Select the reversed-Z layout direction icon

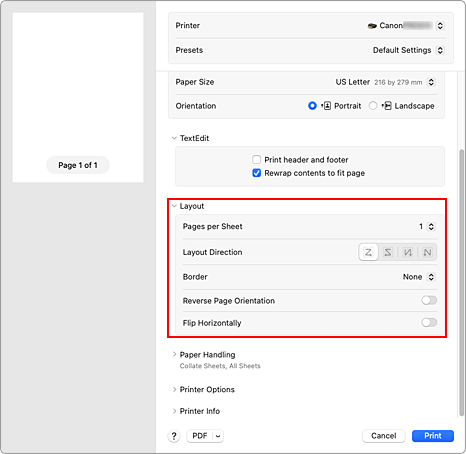click(x=388, y=252)
